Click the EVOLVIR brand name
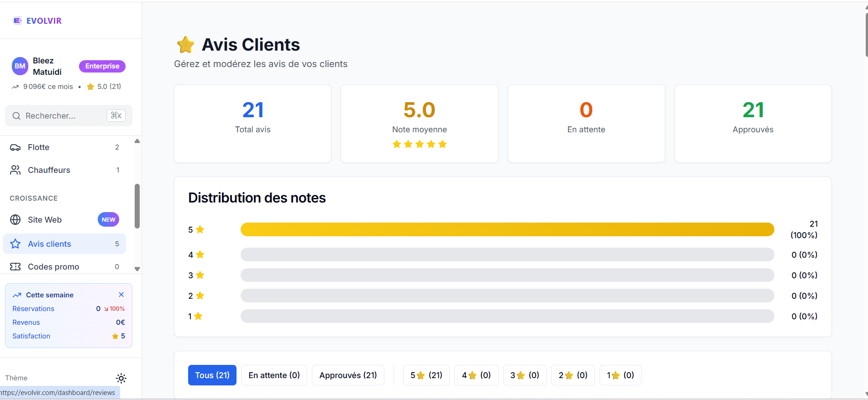Image resolution: width=868 pixels, height=400 pixels. 44,21
